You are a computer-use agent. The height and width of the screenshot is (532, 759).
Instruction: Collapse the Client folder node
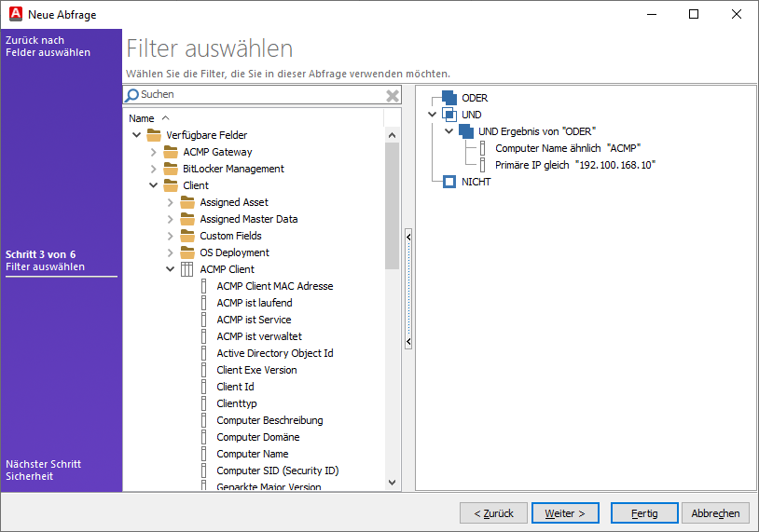coord(154,185)
